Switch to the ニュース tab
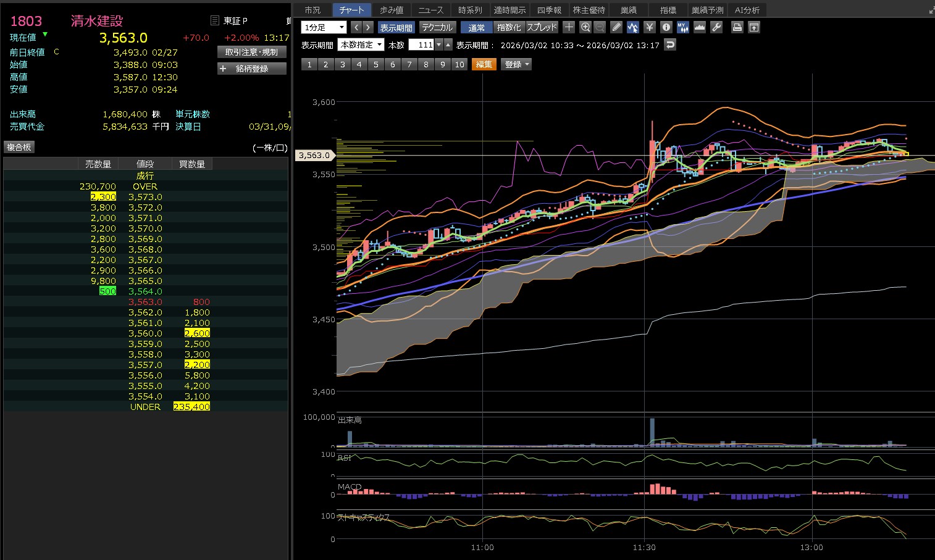The image size is (935, 560). tap(430, 10)
